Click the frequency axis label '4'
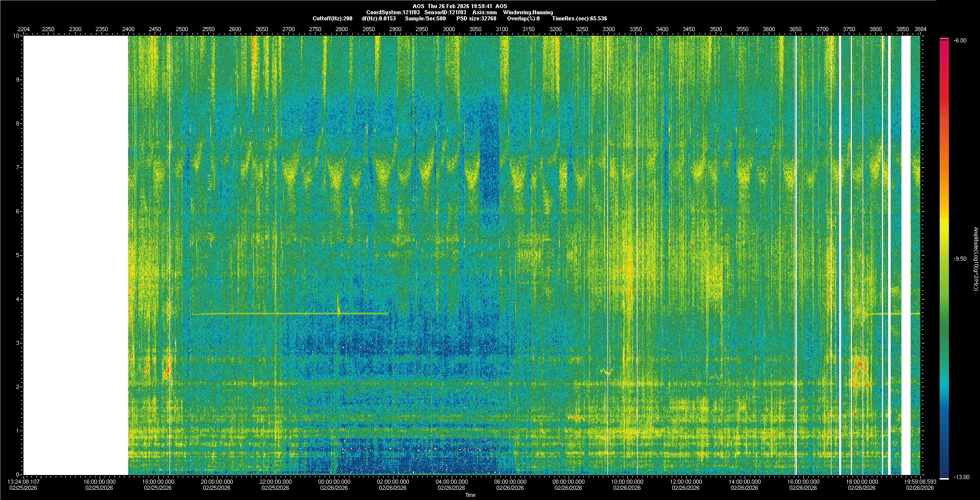 click(x=18, y=299)
